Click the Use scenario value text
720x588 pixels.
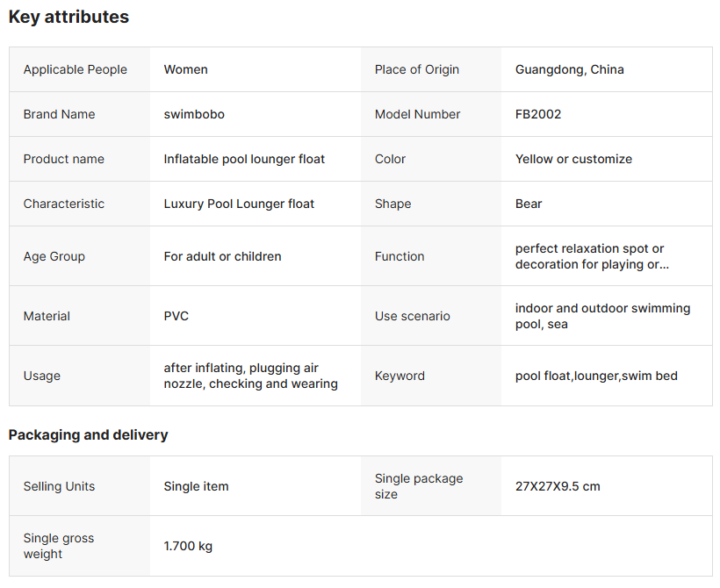602,316
